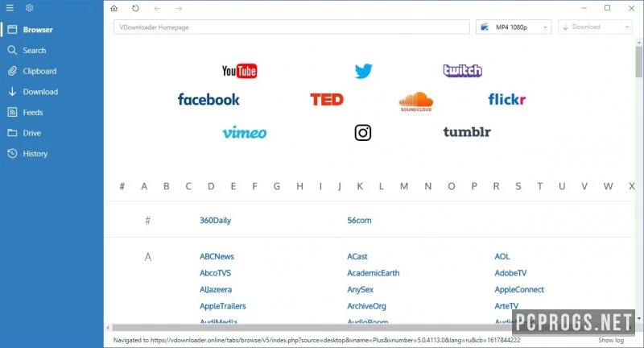644x348 pixels.
Task: Open the MP4 1080p format dropdown
Action: tap(514, 27)
